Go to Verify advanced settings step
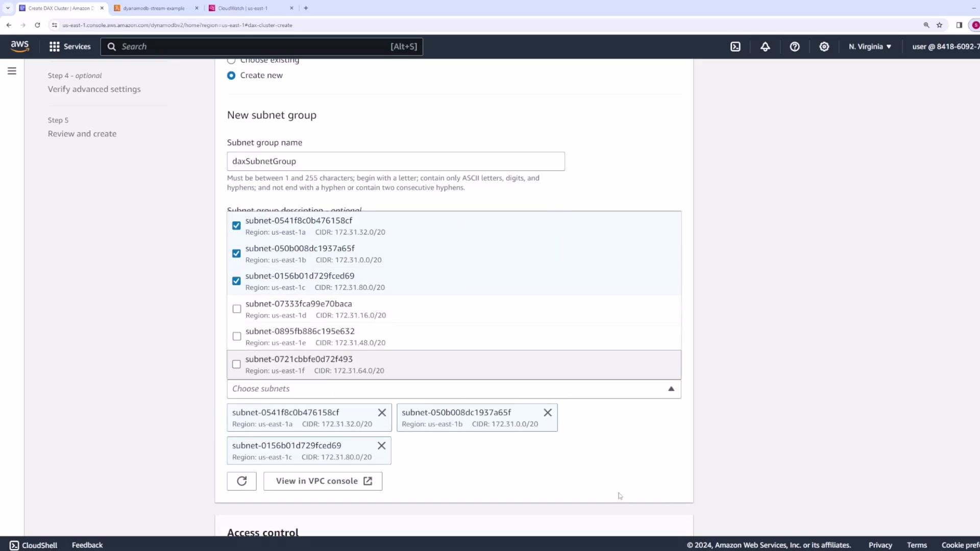This screenshot has height=551, width=980. pos(94,89)
